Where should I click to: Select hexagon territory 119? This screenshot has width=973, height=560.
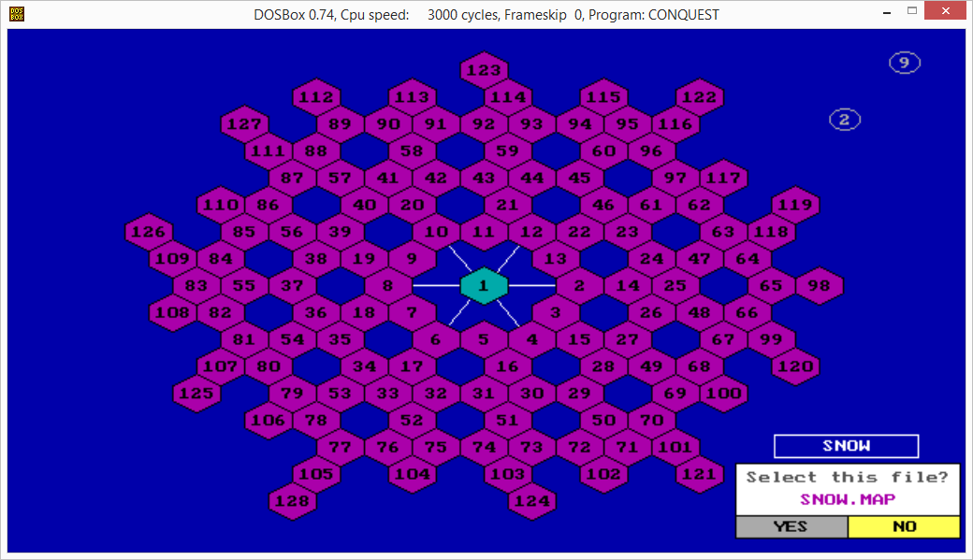(x=795, y=205)
